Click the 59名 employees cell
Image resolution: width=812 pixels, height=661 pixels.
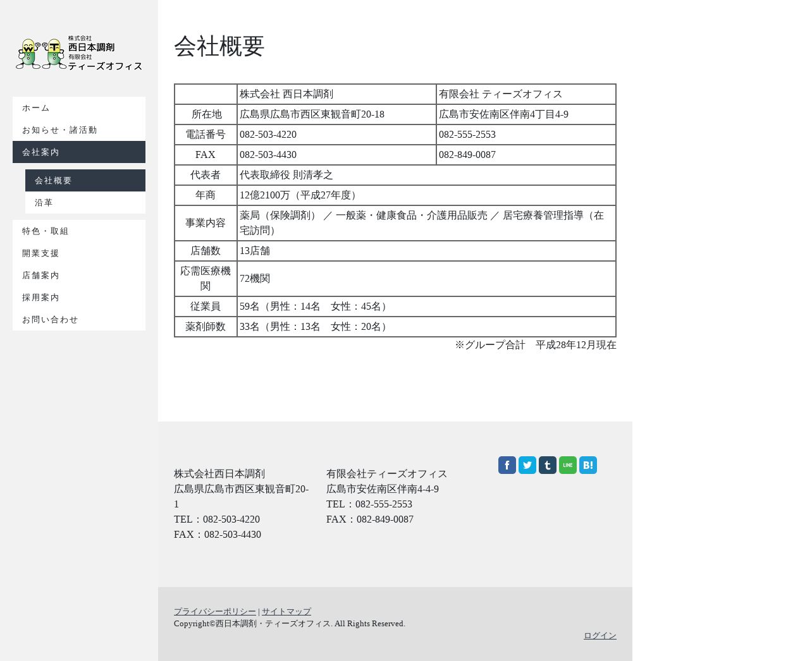[426, 306]
